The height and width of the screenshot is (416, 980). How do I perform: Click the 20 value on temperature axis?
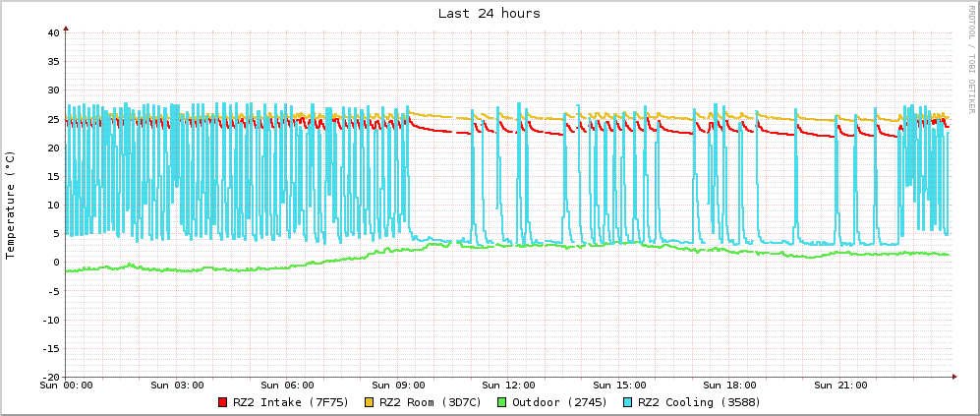[x=53, y=148]
